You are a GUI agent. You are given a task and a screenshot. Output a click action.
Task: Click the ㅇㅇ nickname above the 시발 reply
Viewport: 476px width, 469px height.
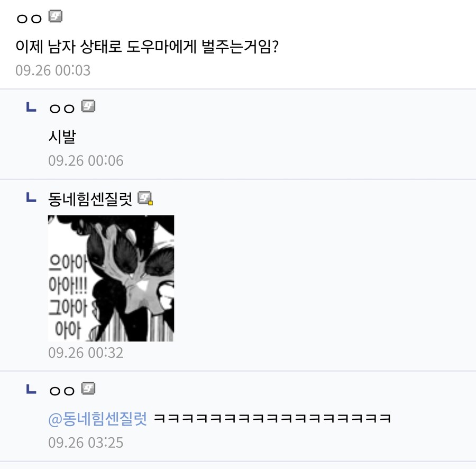pyautogui.click(x=62, y=109)
